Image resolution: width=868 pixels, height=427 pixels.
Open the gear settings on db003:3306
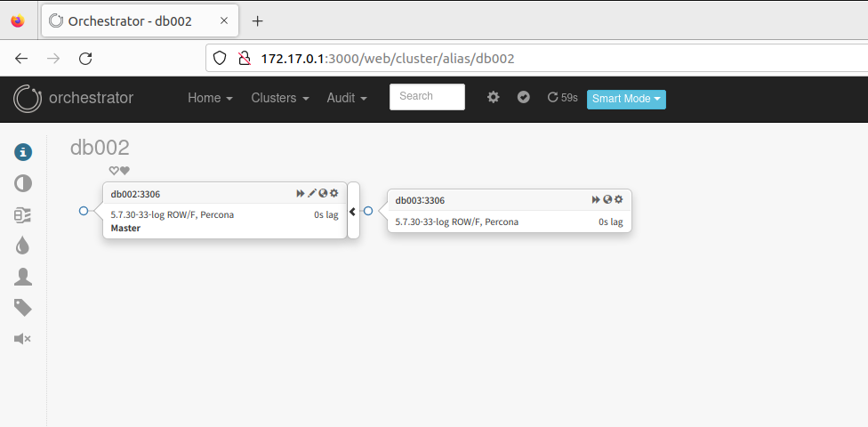click(x=618, y=199)
